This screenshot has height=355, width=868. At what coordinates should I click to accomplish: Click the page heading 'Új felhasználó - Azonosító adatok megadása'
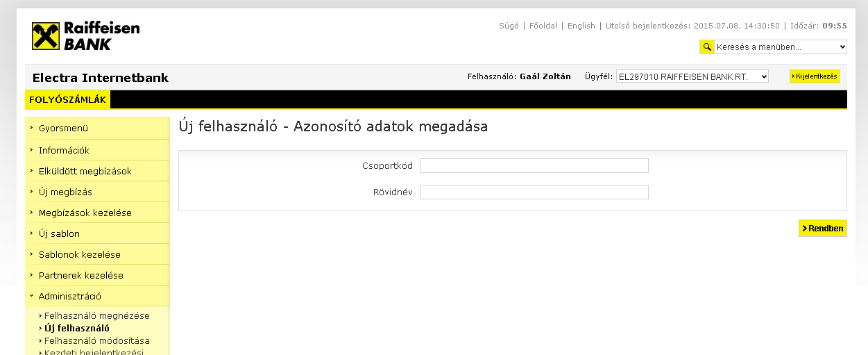333,127
